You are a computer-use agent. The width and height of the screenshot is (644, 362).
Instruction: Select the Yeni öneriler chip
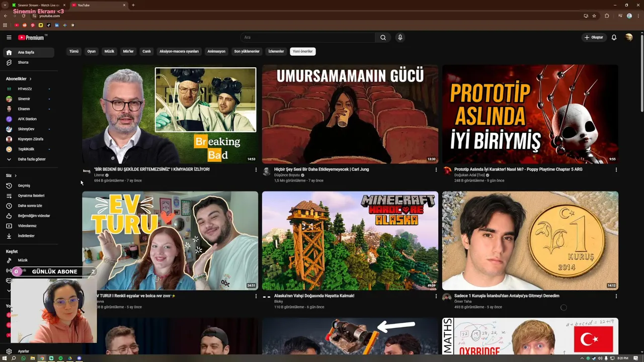303,51
